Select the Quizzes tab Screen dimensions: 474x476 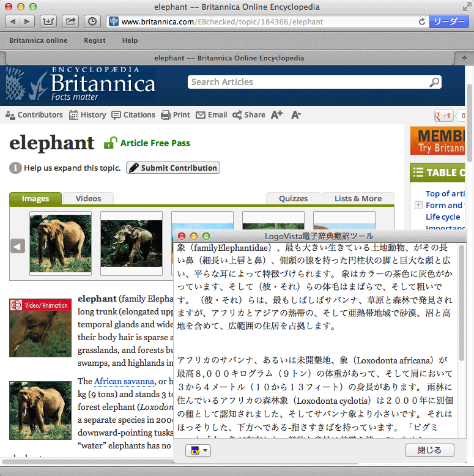293,199
